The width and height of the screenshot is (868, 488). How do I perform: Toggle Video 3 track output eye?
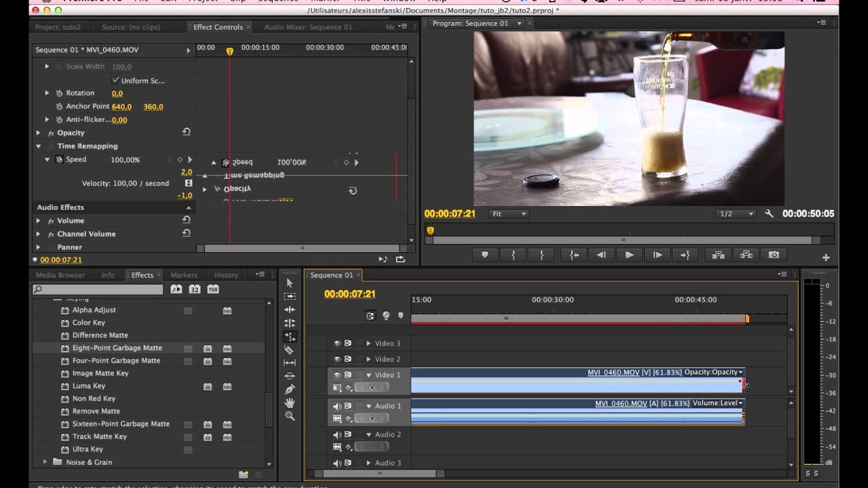coord(337,344)
